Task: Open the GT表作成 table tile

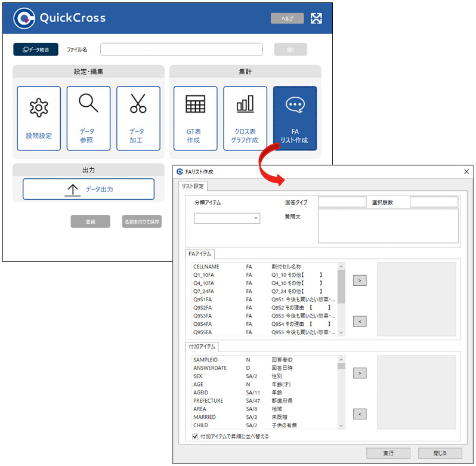Action: pyautogui.click(x=196, y=118)
